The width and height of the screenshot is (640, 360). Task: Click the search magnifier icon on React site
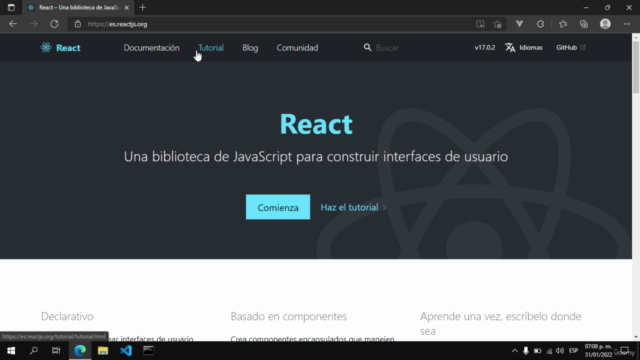point(367,47)
